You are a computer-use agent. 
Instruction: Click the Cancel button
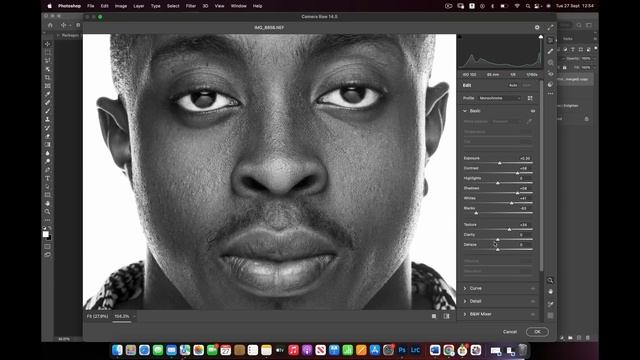click(510, 332)
